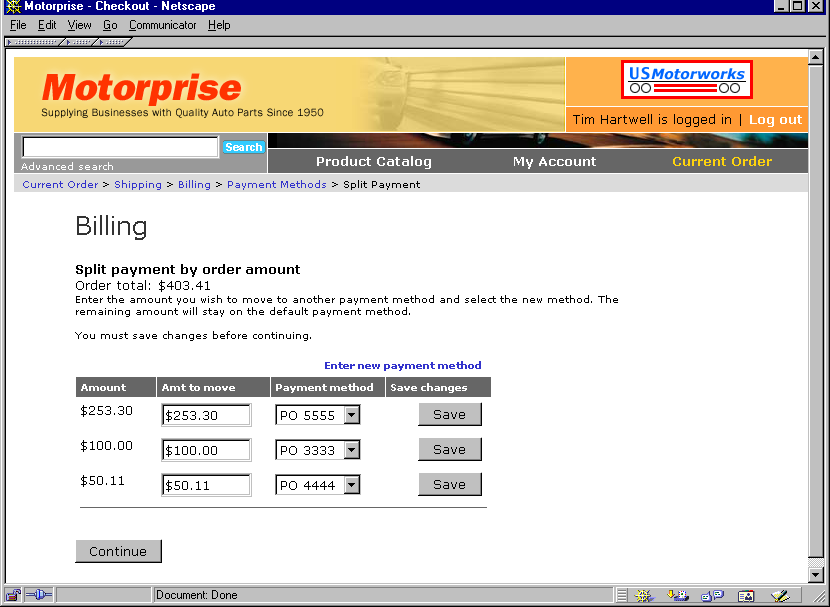
Task: Click the Order total $403.41 text
Action: click(x=143, y=286)
